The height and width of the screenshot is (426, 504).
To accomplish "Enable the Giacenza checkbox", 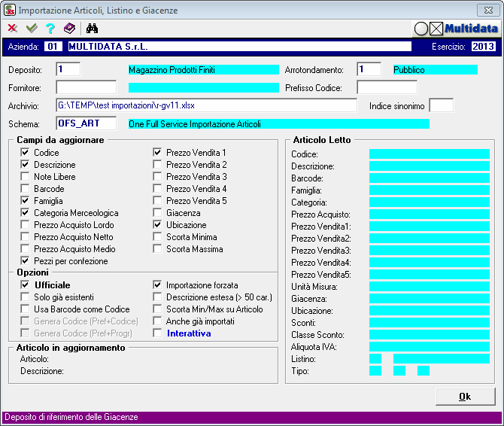I will (157, 213).
